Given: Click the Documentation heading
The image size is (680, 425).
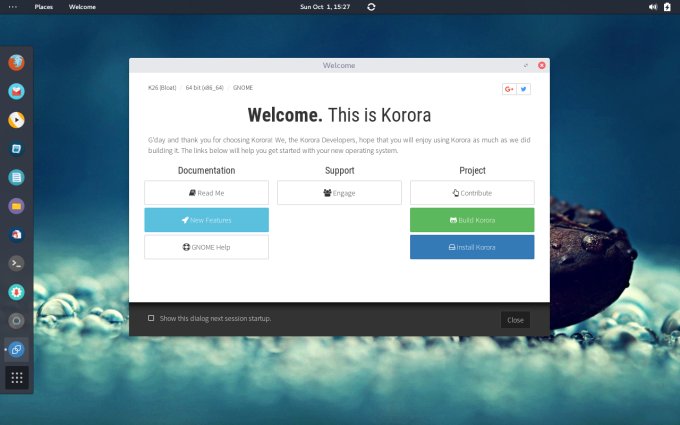Looking at the screenshot, I should [x=206, y=170].
